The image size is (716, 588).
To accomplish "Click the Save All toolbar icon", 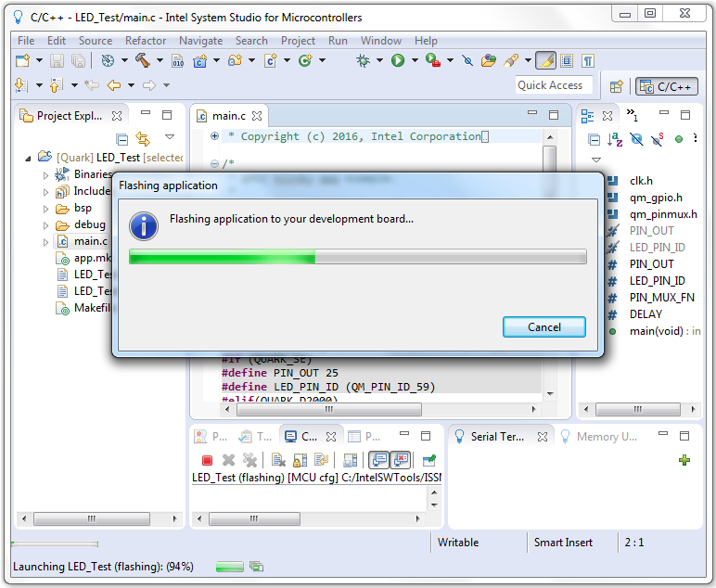I will [x=79, y=60].
